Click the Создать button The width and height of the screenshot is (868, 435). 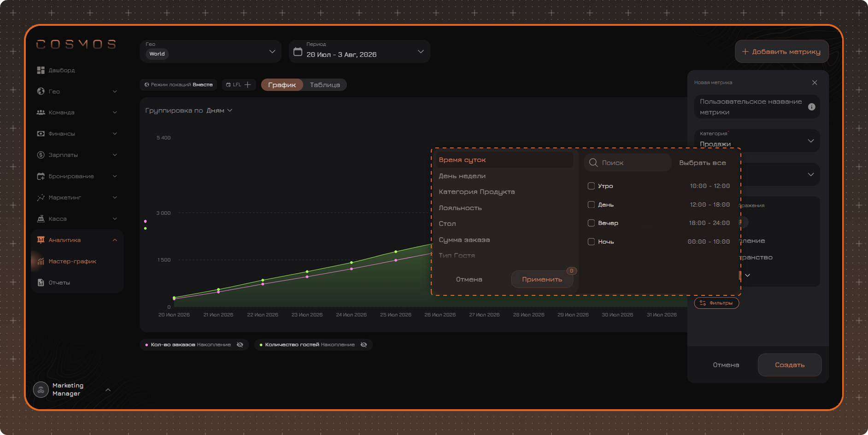[790, 365]
